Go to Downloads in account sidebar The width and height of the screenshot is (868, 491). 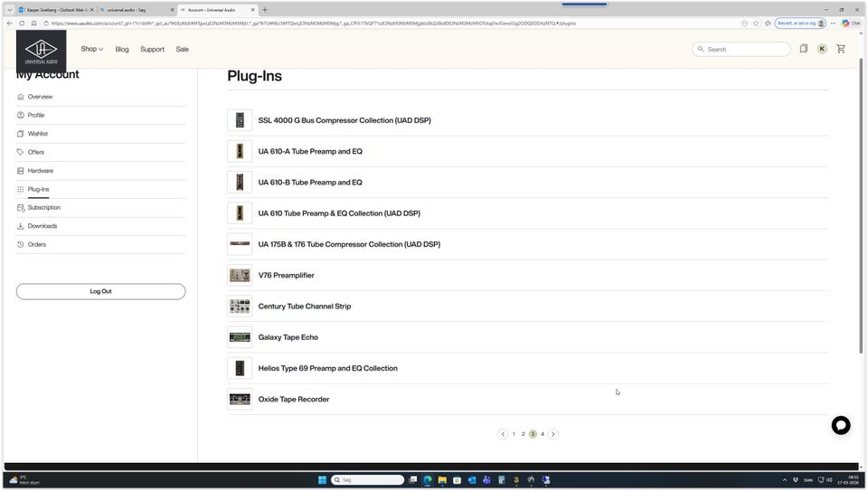(42, 226)
